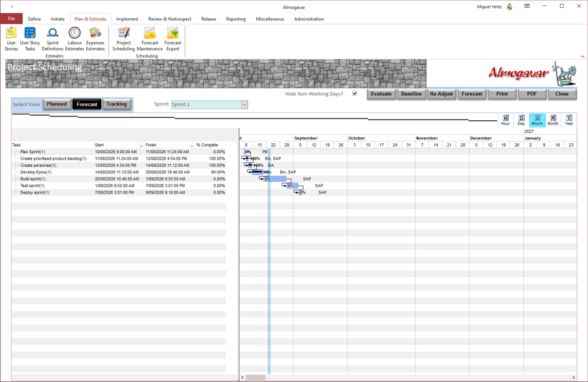Click the Re-Adjust button
This screenshot has width=588, height=382.
[442, 94]
